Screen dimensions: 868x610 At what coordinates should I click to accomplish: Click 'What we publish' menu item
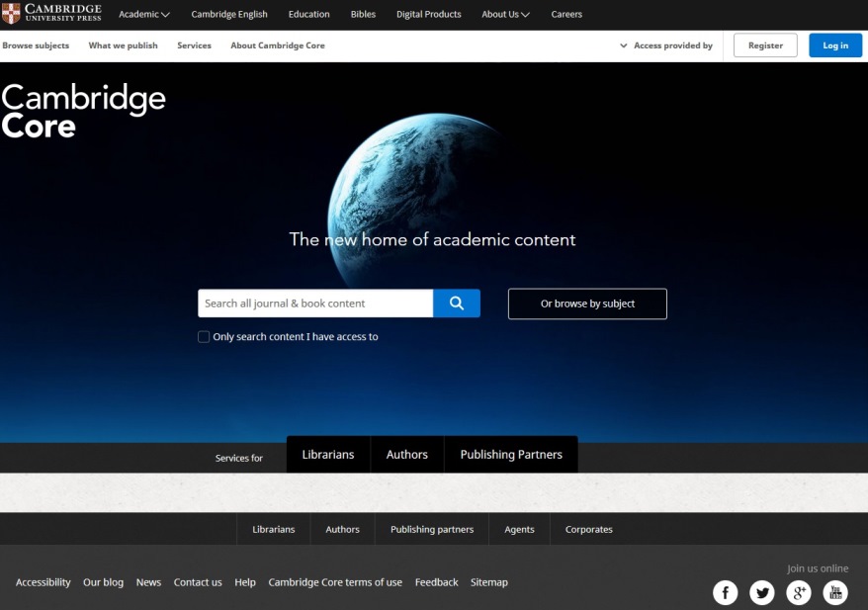[123, 45]
